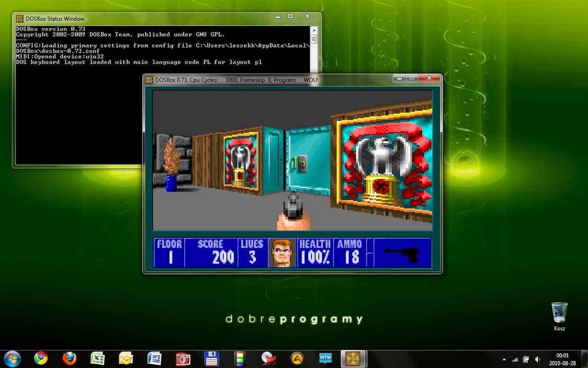The height and width of the screenshot is (368, 588).
Task: Minimize the DOSBox Status Window
Action: point(278,17)
